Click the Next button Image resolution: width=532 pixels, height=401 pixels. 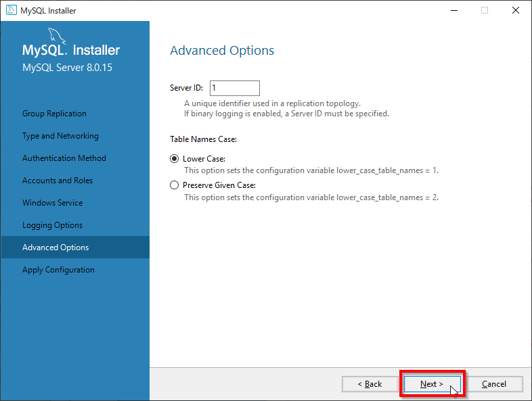(x=432, y=384)
